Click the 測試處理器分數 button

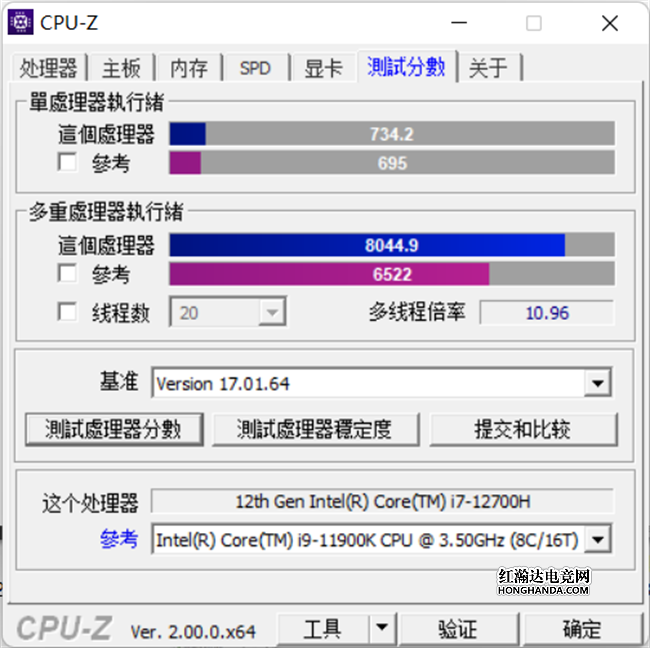pos(114,429)
